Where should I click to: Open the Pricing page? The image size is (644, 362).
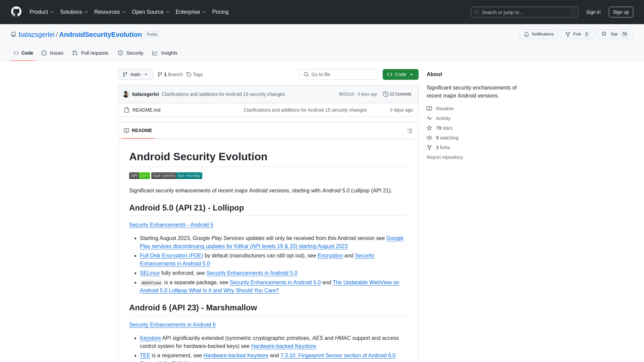[220, 12]
